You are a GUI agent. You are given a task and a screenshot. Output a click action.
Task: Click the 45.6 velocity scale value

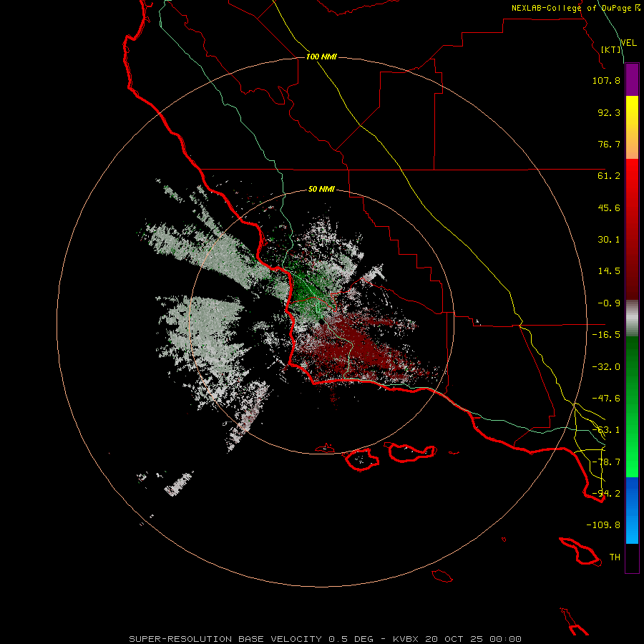pyautogui.click(x=609, y=208)
